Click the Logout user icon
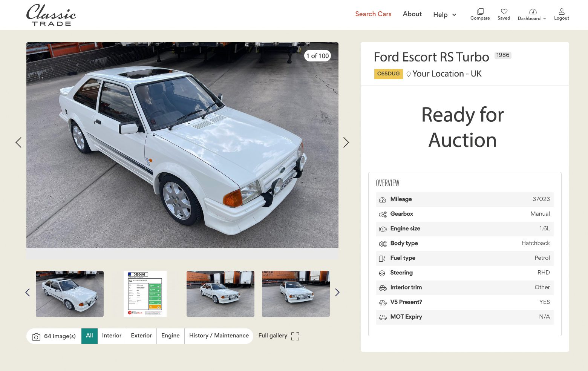The width and height of the screenshot is (588, 371). click(x=562, y=11)
